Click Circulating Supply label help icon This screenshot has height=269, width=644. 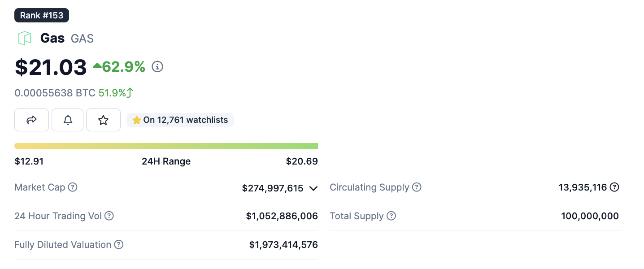pos(417,187)
